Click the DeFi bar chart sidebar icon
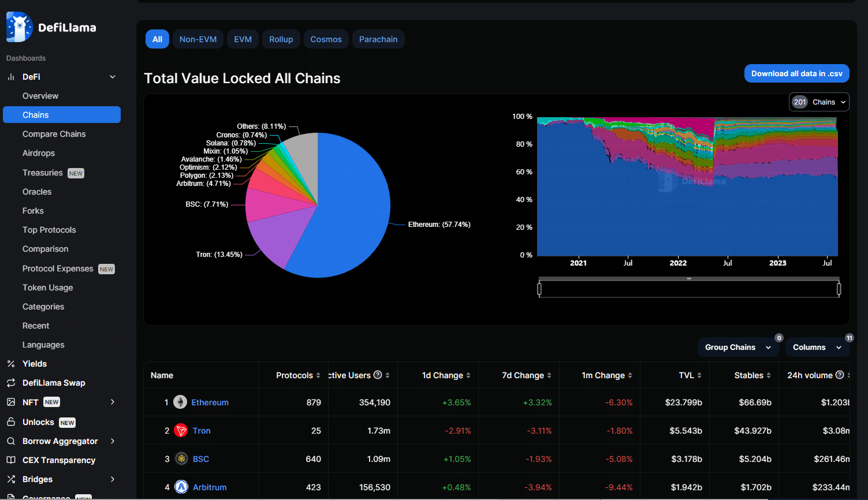Viewport: 868px width, 500px height. [10, 77]
